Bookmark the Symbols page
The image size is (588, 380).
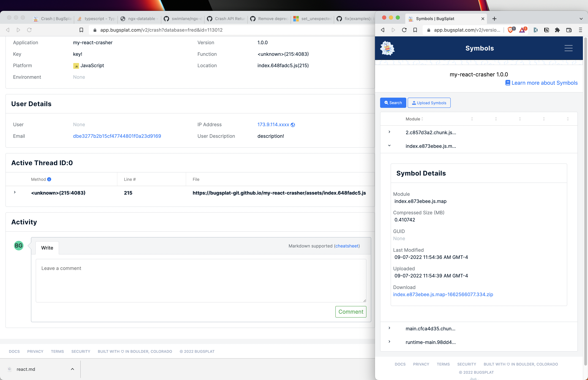pos(415,30)
